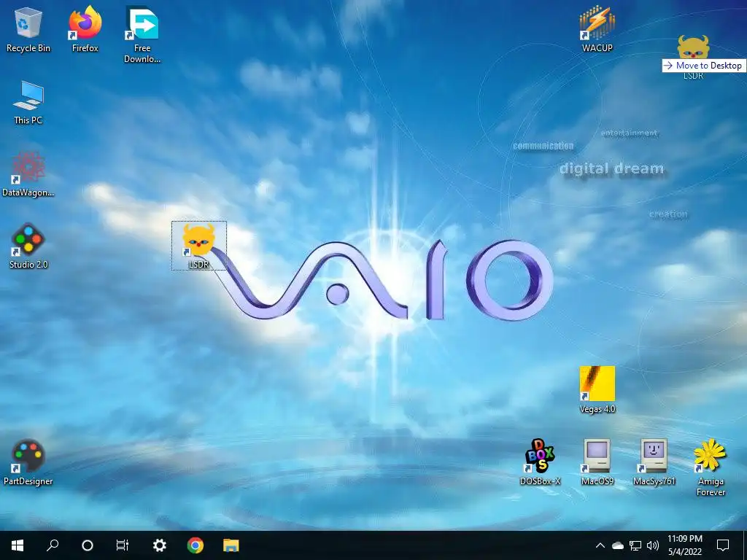Click the OneDrive cloud tray icon
The height and width of the screenshot is (560, 747).
617,545
